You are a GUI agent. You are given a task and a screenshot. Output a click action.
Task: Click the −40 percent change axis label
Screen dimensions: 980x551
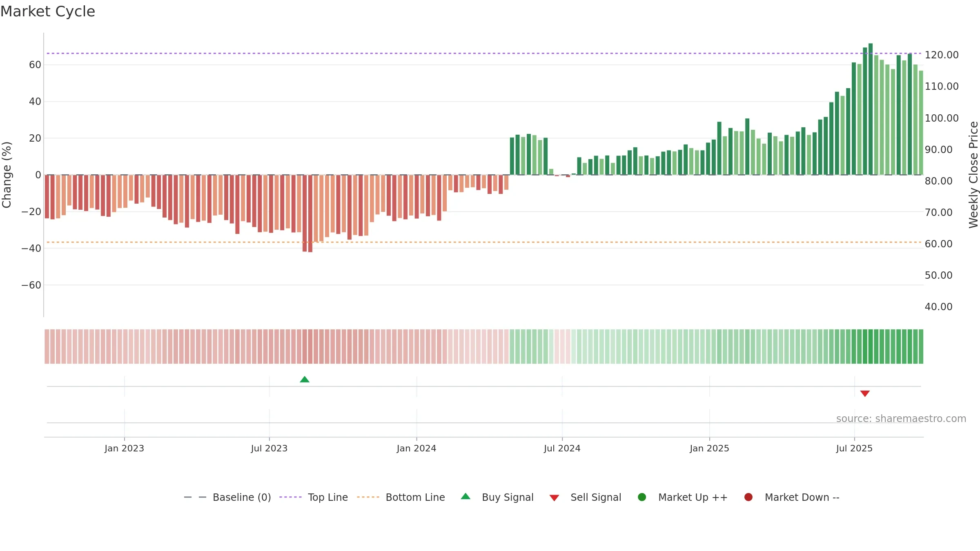point(31,248)
